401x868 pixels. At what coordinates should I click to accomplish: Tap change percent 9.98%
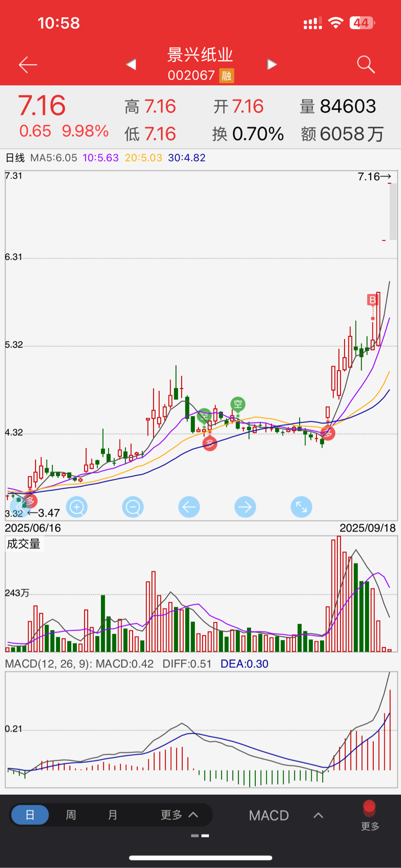[x=85, y=131]
